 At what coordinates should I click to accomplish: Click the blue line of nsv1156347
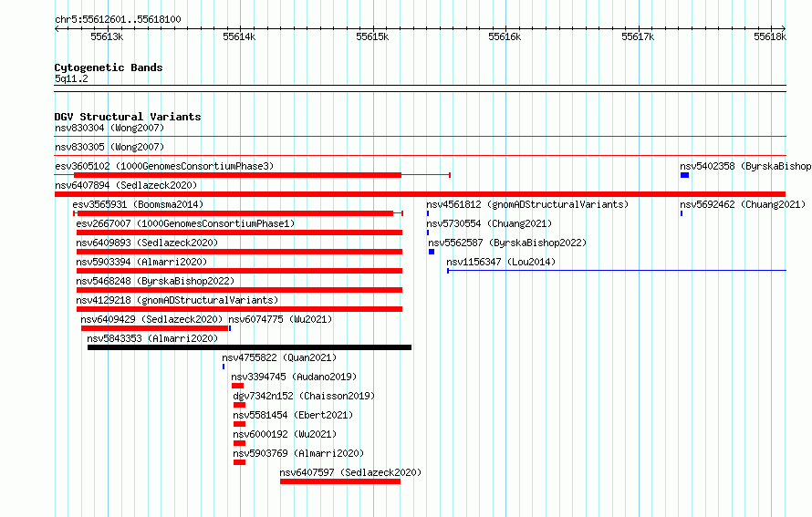[x=617, y=270]
